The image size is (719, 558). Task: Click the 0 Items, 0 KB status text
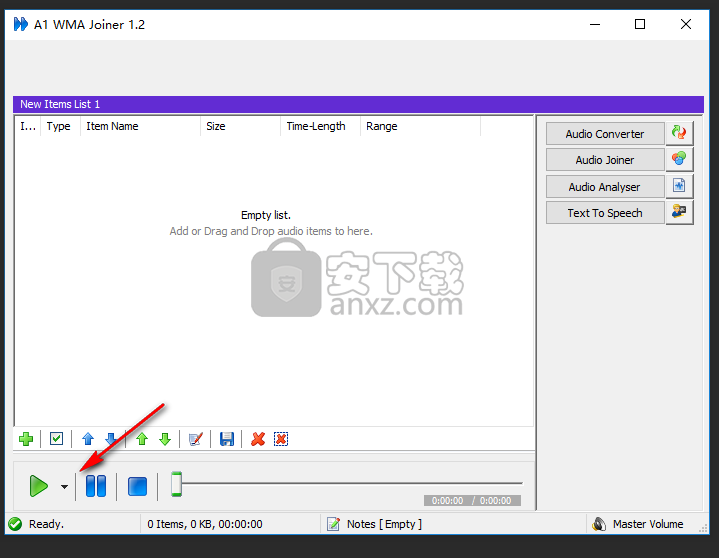point(205,524)
